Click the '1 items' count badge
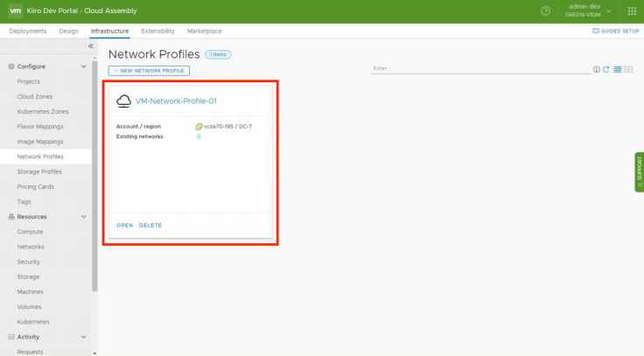The width and height of the screenshot is (644, 356). click(218, 54)
